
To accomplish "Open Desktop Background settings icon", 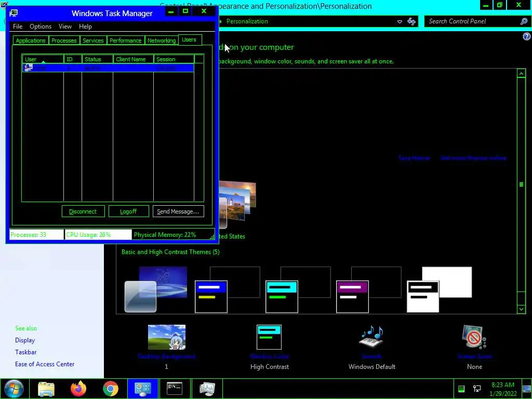I will coord(167,337).
